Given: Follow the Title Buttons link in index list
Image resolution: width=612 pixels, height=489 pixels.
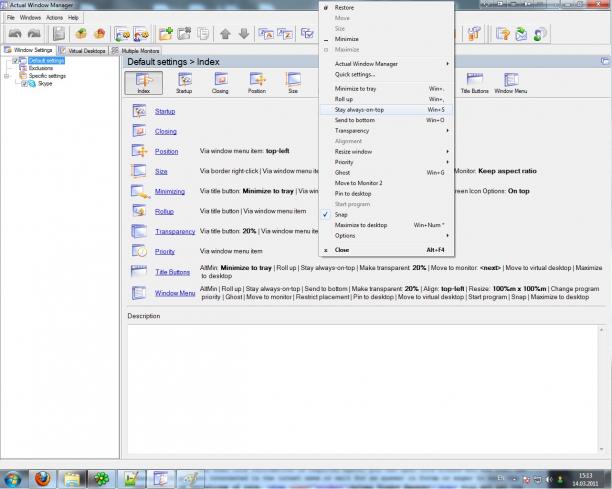Looking at the screenshot, I should coord(173,272).
